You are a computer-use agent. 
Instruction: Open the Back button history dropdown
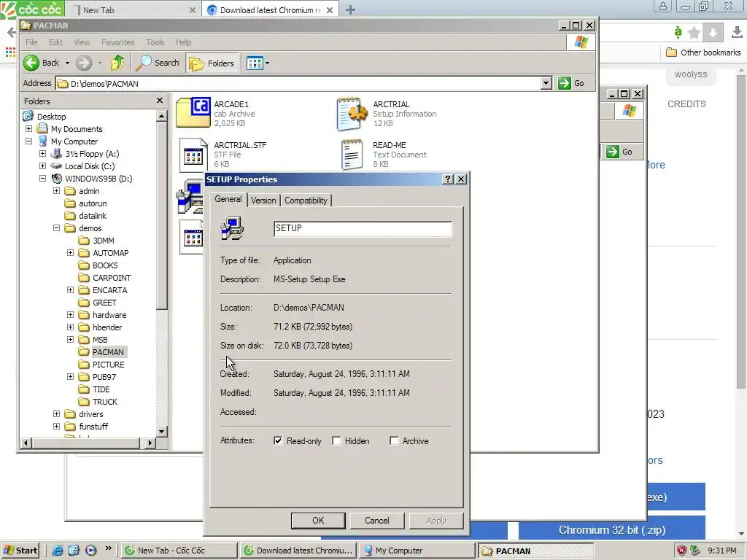(x=67, y=63)
